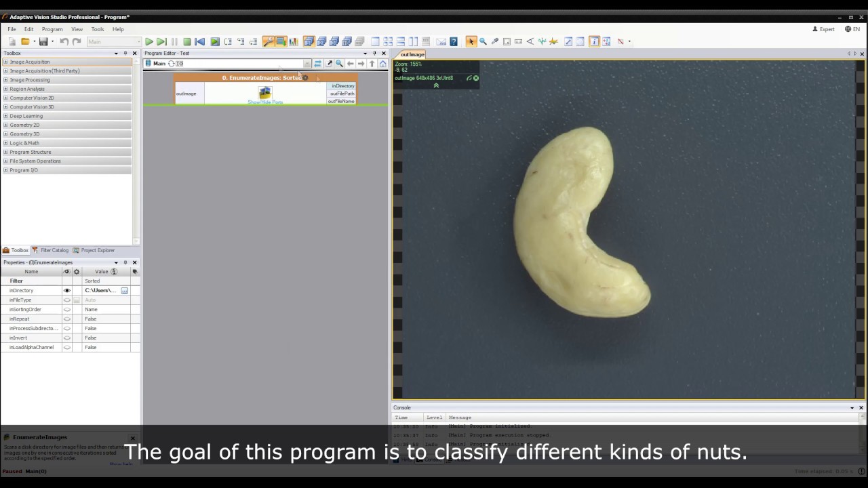Toggle visibility eye for inProcessSubdirectories property
The height and width of the screenshot is (488, 868).
66,328
